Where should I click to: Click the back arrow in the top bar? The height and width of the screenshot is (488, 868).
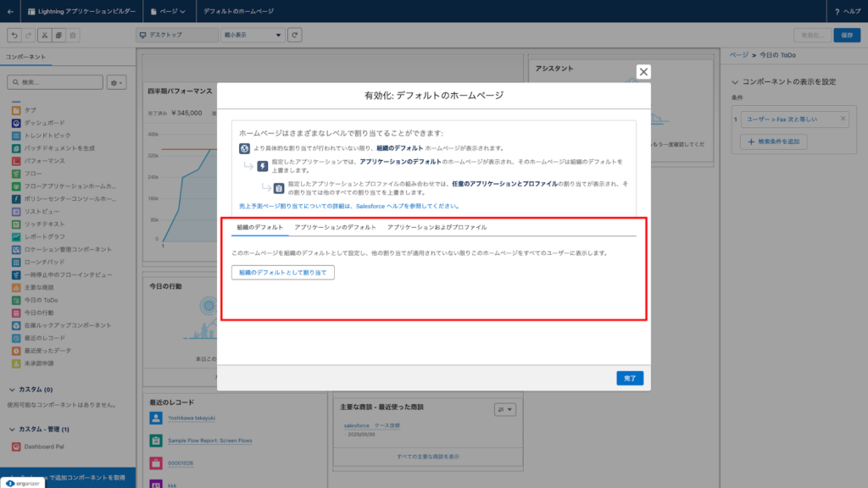[x=10, y=11]
